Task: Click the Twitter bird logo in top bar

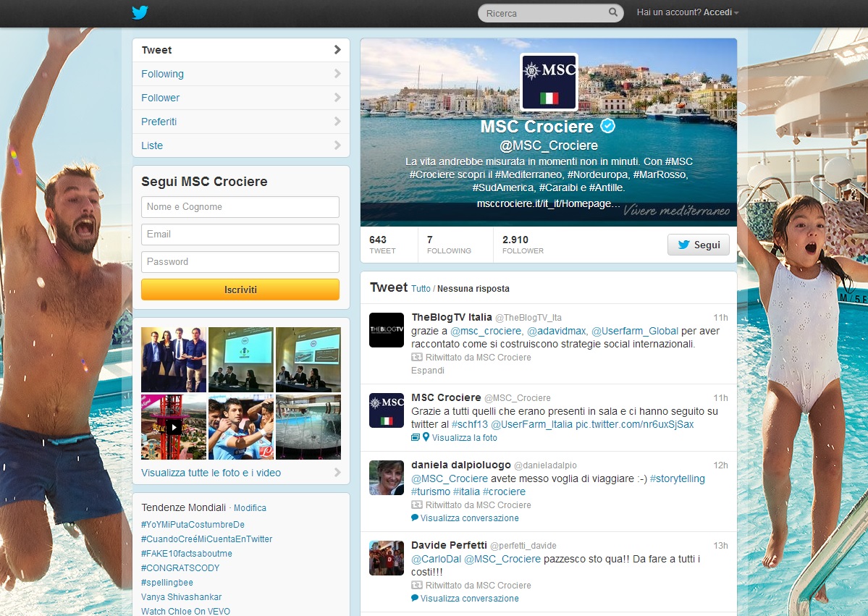Action: point(140,12)
